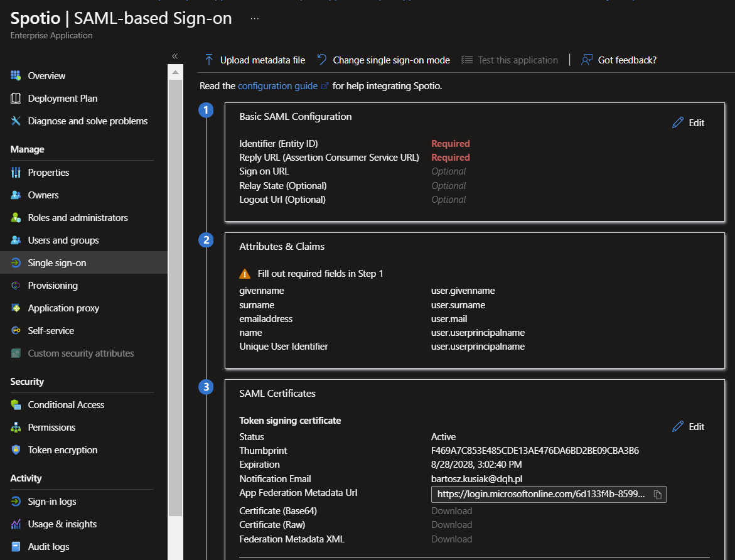Click the Permissions hierarchy icon
735x560 pixels.
(x=16, y=427)
